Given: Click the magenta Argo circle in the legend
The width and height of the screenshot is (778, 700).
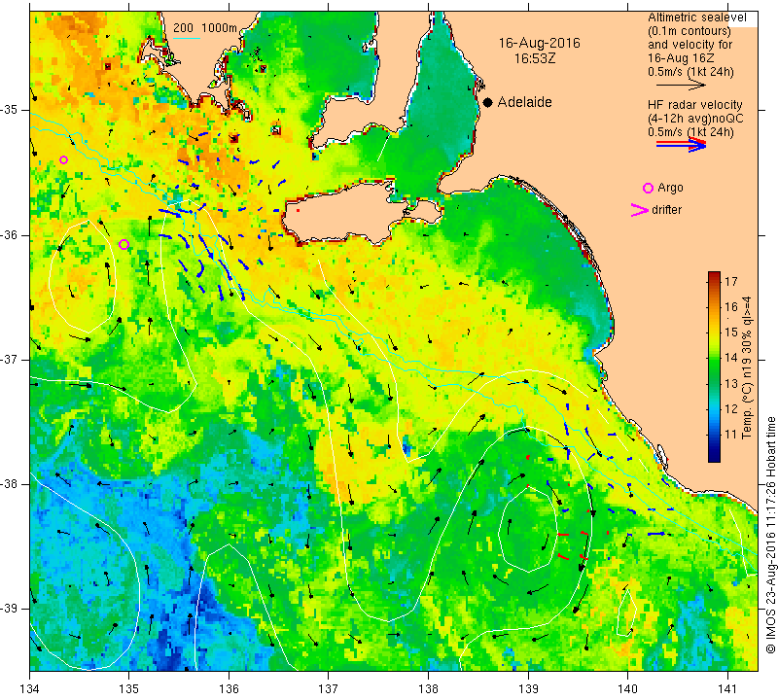Looking at the screenshot, I should [x=648, y=188].
